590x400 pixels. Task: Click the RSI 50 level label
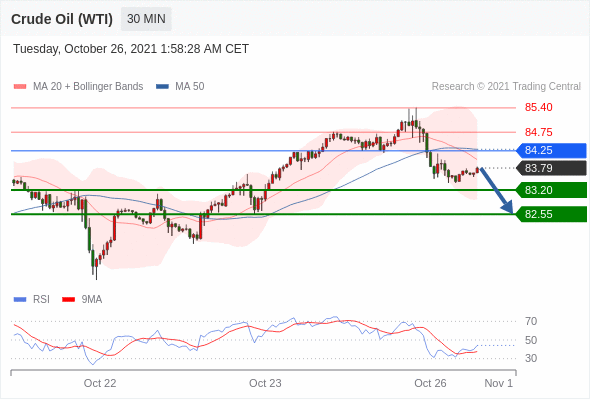tap(531, 340)
